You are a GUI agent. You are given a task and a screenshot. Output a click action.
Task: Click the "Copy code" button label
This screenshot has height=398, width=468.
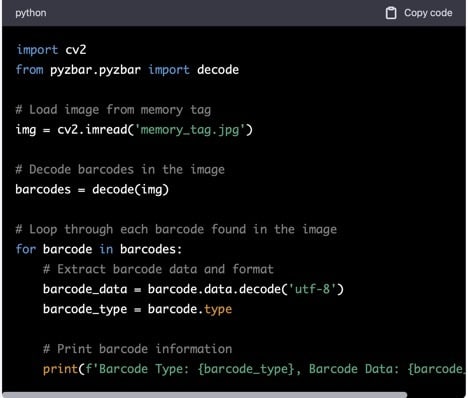point(428,13)
